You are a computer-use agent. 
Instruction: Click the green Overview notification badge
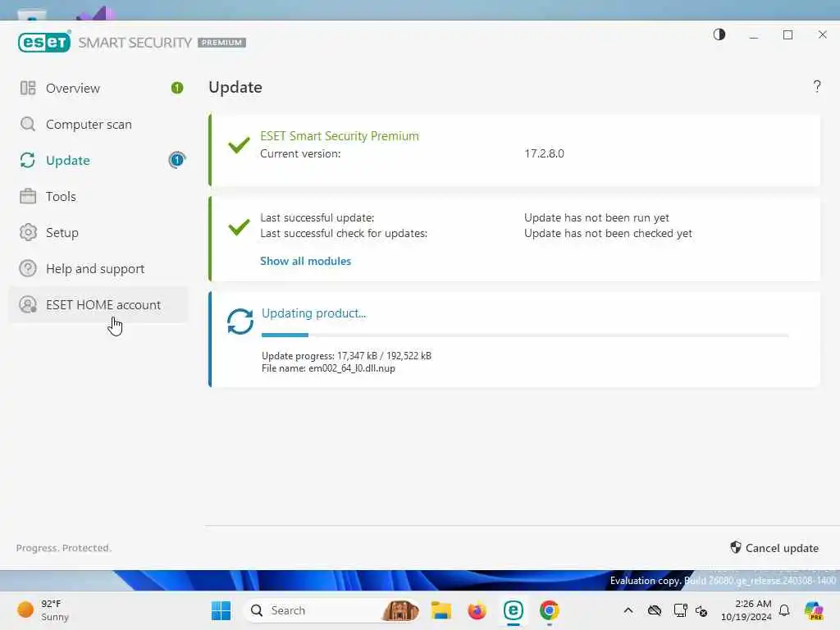click(x=177, y=88)
